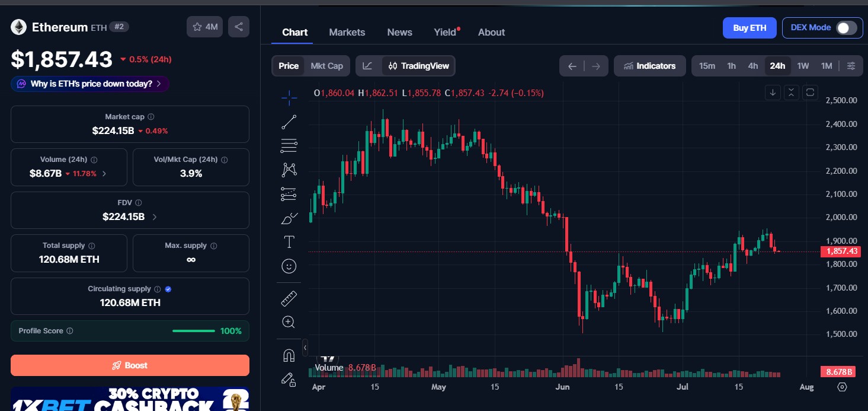This screenshot has height=411, width=868.
Task: Click the orange Boost button
Action: point(130,365)
